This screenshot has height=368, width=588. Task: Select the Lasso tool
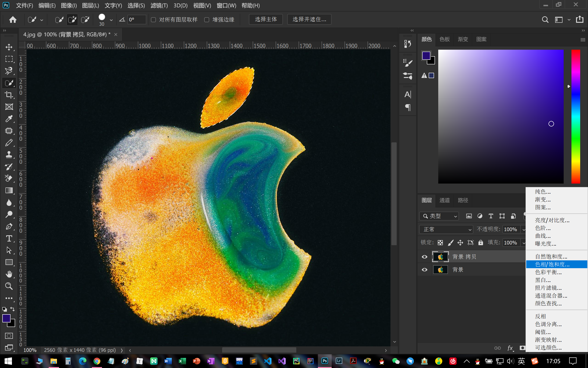[x=9, y=71]
